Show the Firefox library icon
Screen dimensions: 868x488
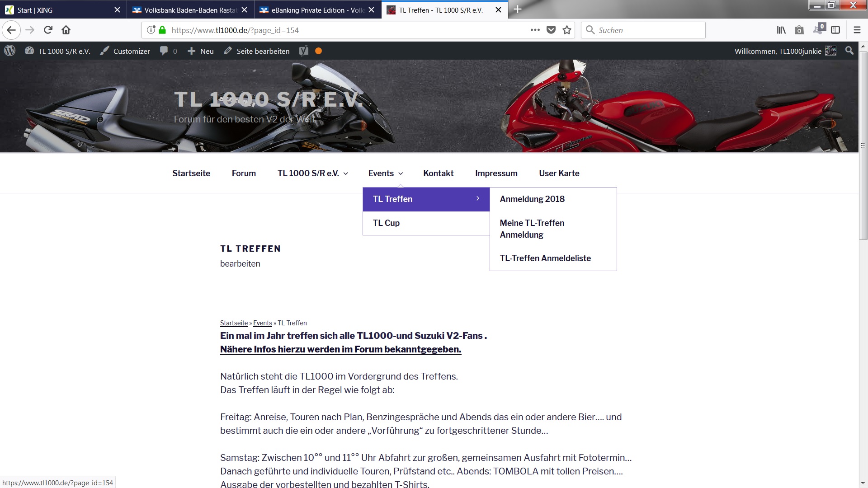pos(781,30)
